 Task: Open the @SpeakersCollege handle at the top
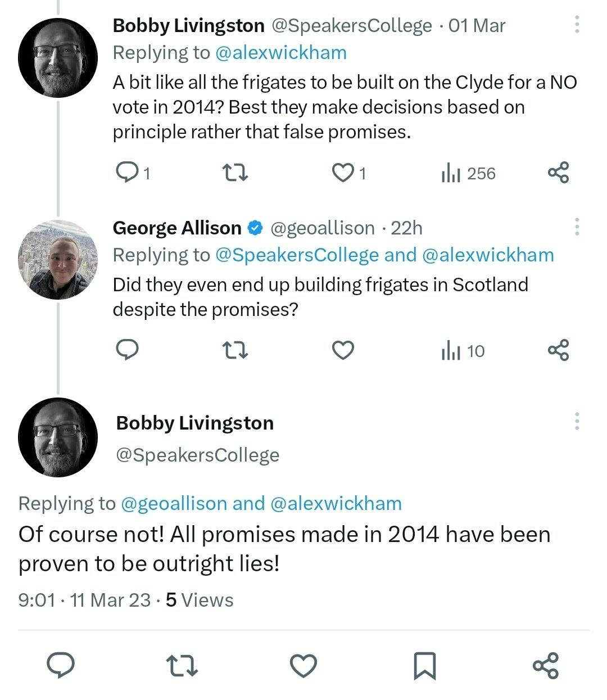pyautogui.click(x=352, y=25)
